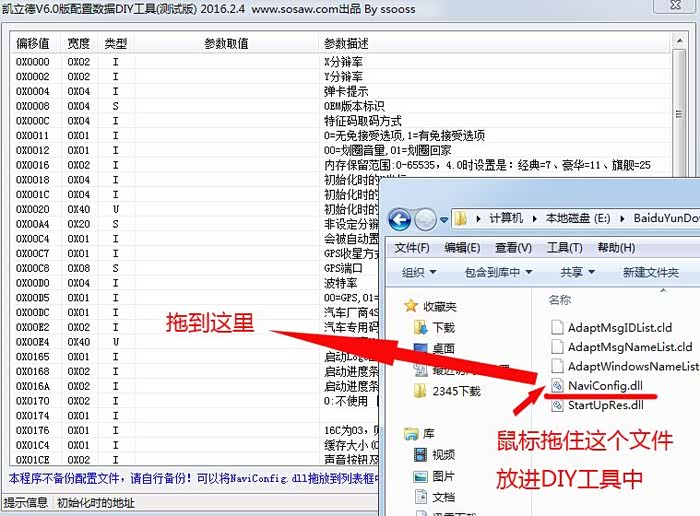
Task: Click the 新建文件夹 button
Action: click(x=650, y=272)
